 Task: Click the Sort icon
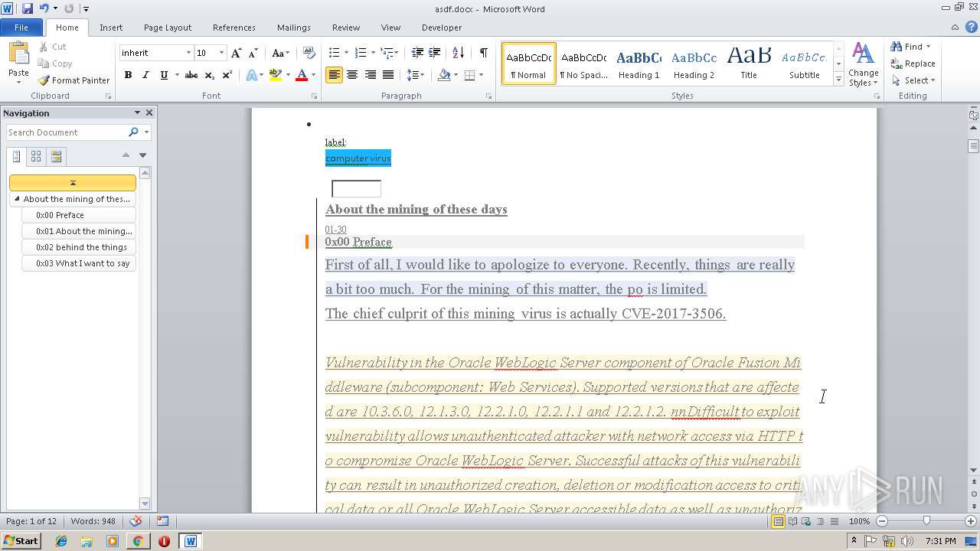459,53
